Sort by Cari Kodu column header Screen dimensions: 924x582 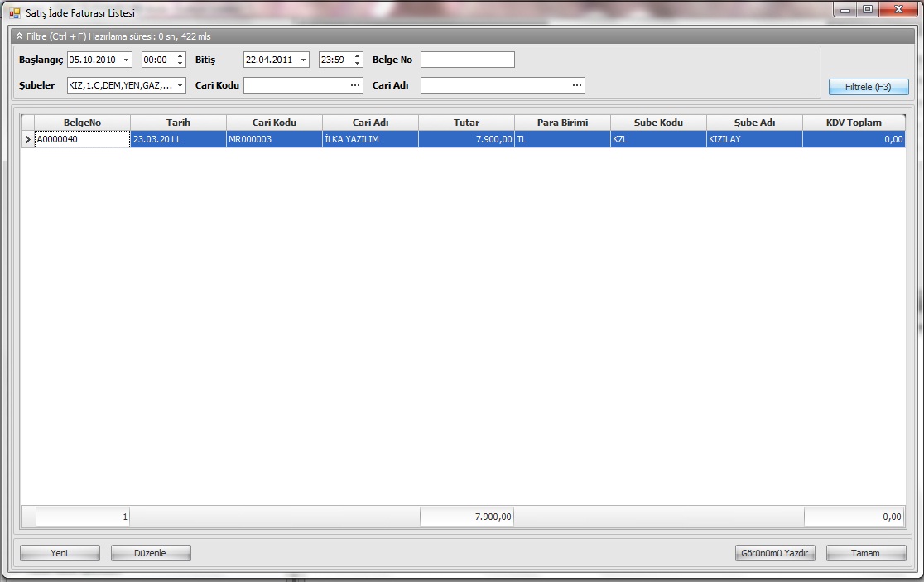click(275, 123)
